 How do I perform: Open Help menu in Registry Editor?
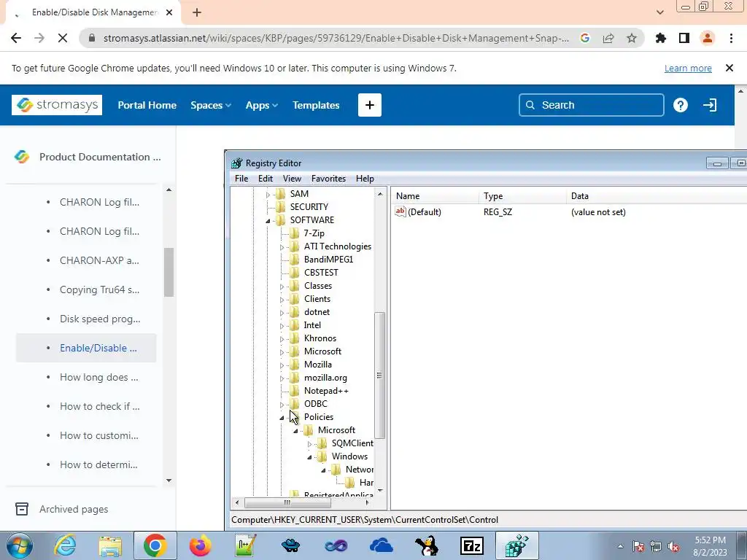click(x=365, y=179)
